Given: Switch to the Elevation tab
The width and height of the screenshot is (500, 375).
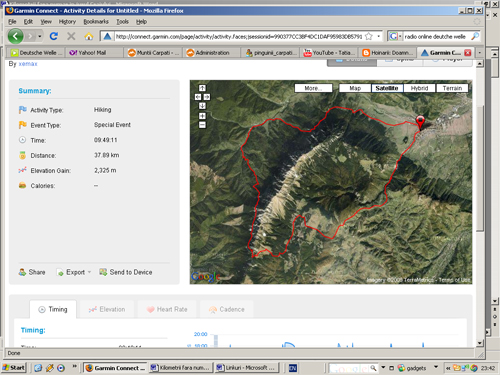Looking at the screenshot, I should point(107,309).
